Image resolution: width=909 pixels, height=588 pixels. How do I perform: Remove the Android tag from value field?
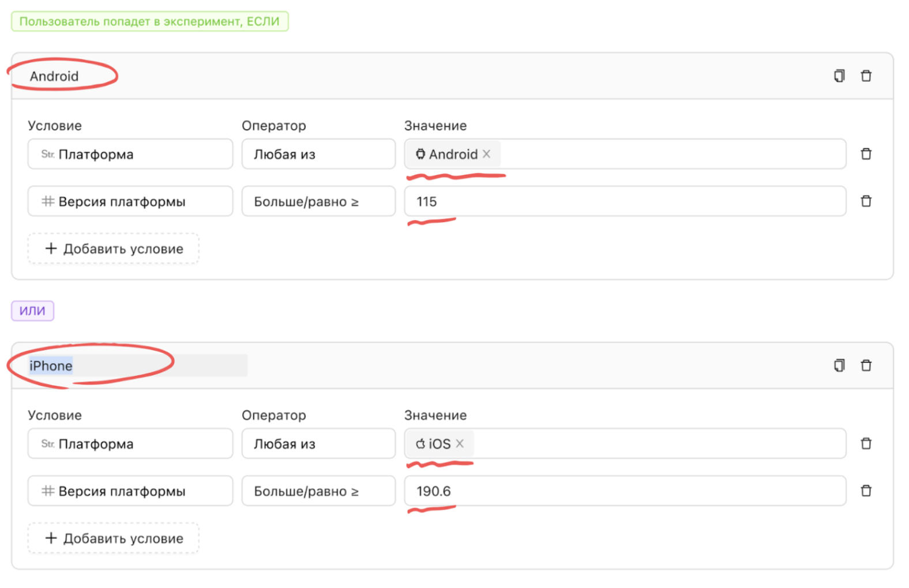(487, 154)
